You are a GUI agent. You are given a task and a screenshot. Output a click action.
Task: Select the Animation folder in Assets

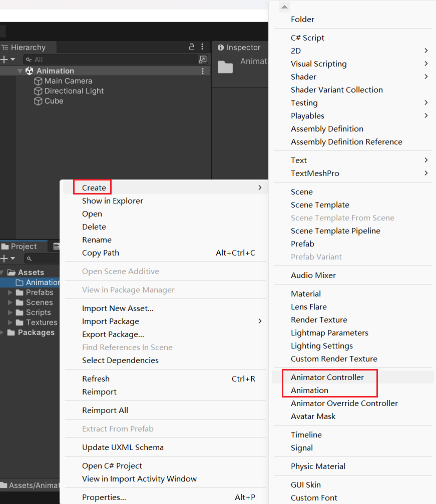click(x=43, y=282)
